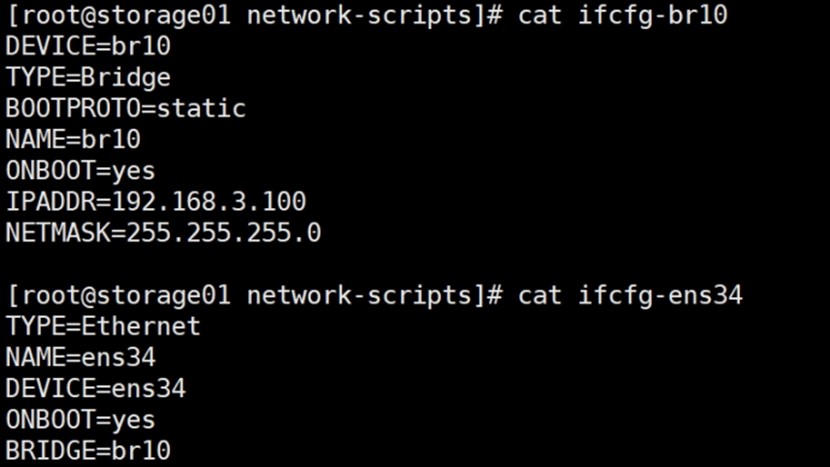Click the DEVICE=ens34 line
The image size is (830, 467).
pos(95,388)
